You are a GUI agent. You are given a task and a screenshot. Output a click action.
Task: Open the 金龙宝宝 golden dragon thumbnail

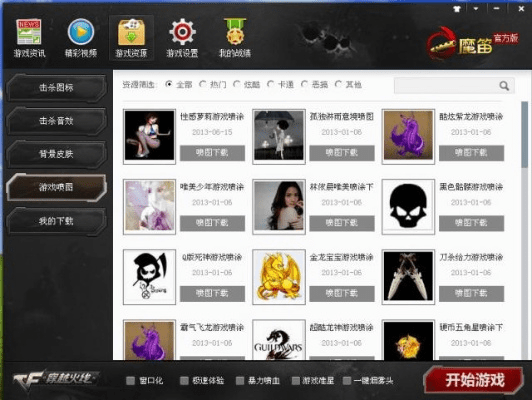[279, 277]
